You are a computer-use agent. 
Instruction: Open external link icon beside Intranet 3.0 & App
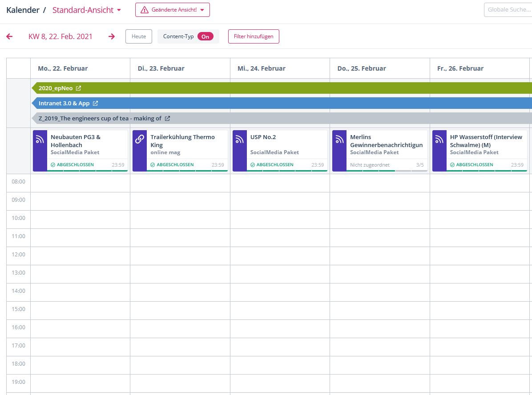(x=95, y=104)
